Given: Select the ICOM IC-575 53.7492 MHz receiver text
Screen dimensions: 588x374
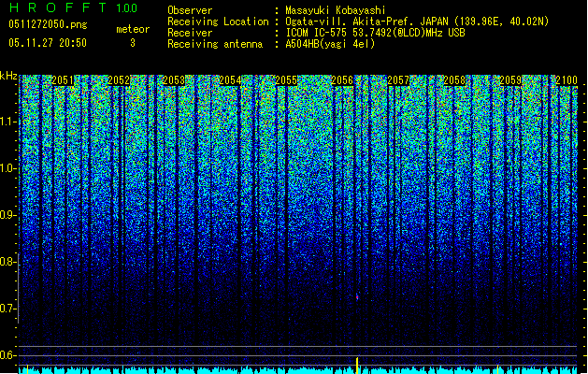Looking at the screenshot, I should [x=375, y=33].
